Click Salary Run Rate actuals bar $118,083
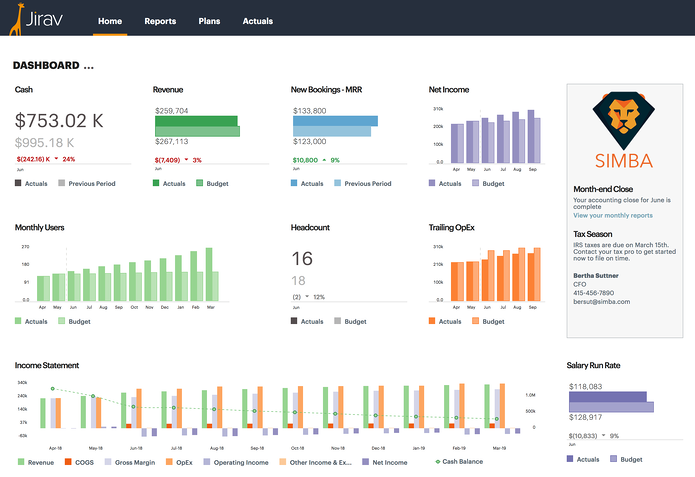695x477 pixels. [x=608, y=397]
